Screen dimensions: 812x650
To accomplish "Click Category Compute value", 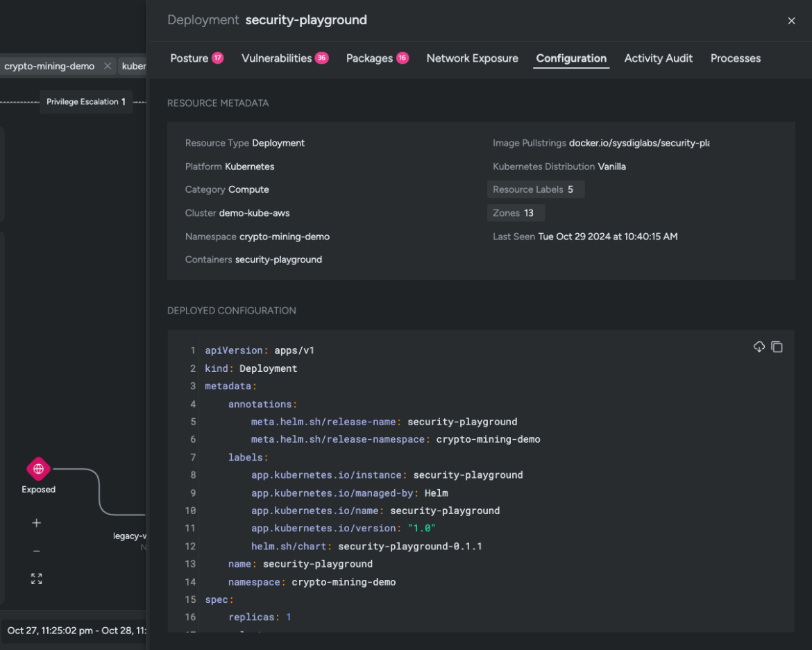I will pos(248,189).
